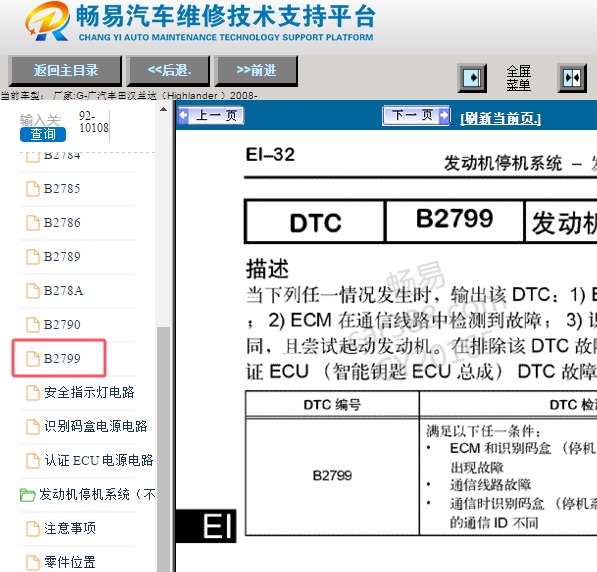Click the 全屏菜单 label

pos(518,78)
